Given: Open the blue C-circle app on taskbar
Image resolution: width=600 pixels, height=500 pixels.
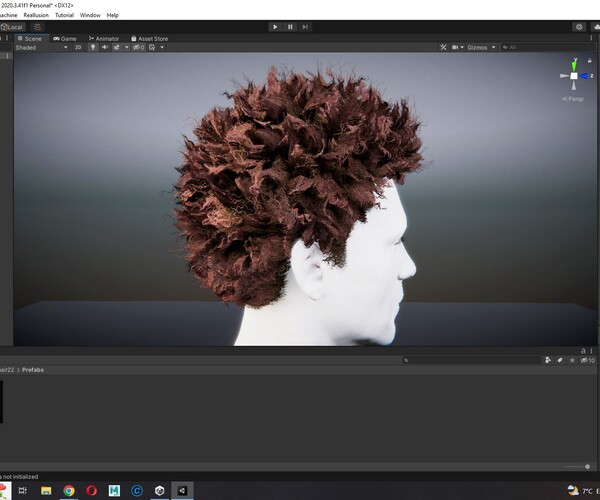Looking at the screenshot, I should 137,490.
